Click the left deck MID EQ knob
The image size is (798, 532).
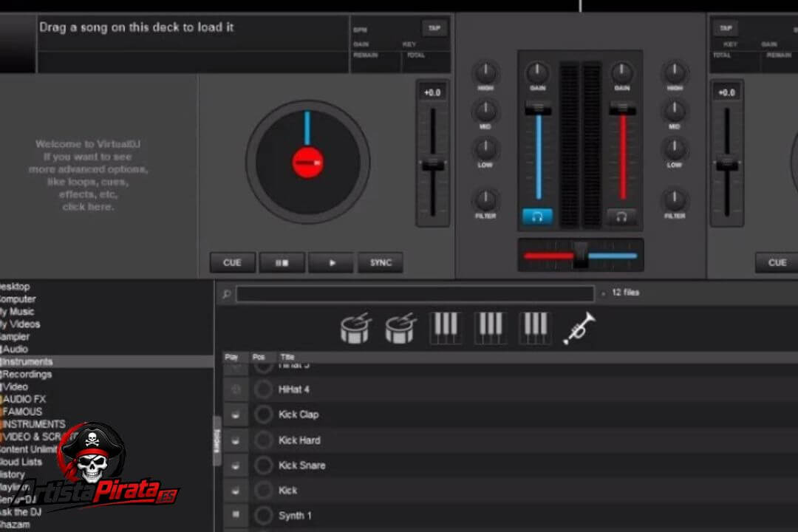point(485,111)
